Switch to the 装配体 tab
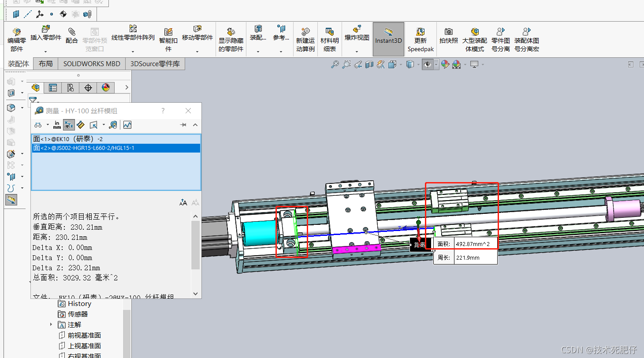The image size is (644, 358). 19,64
